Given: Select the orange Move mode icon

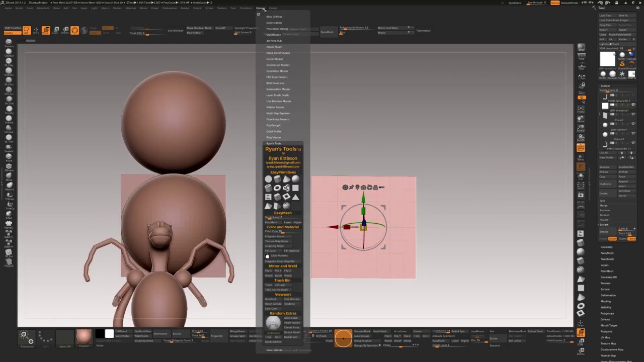Looking at the screenshot, I should [x=46, y=30].
